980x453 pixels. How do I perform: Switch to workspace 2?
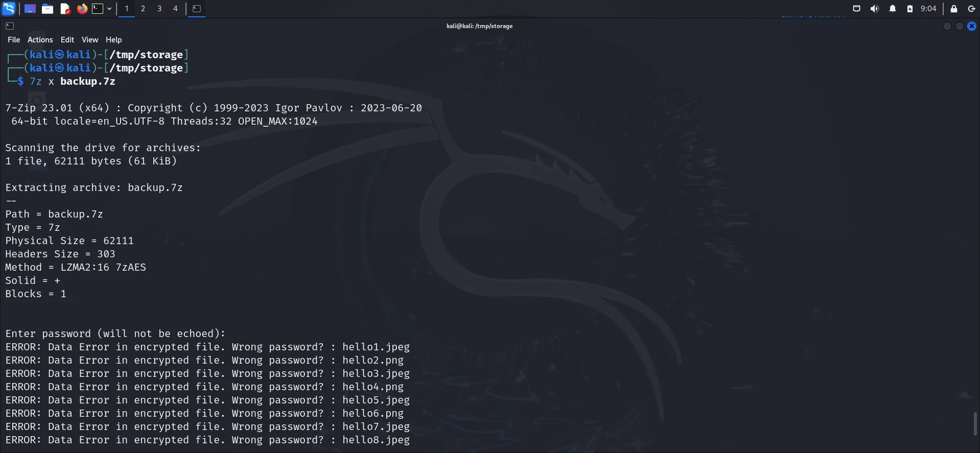(x=143, y=9)
